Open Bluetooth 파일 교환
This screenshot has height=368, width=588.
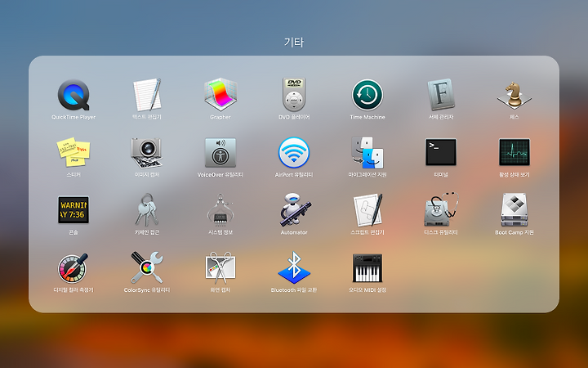point(294,267)
